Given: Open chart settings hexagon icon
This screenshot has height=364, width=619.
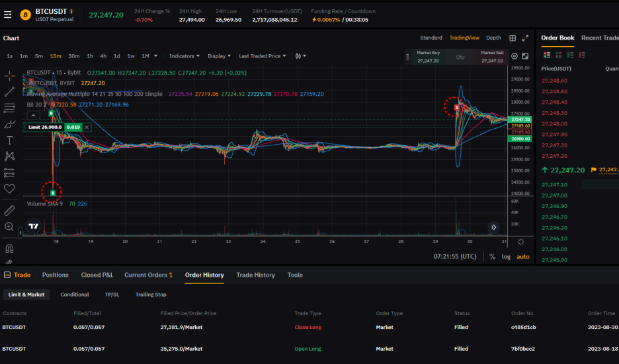Looking at the screenshot, I should point(515,56).
